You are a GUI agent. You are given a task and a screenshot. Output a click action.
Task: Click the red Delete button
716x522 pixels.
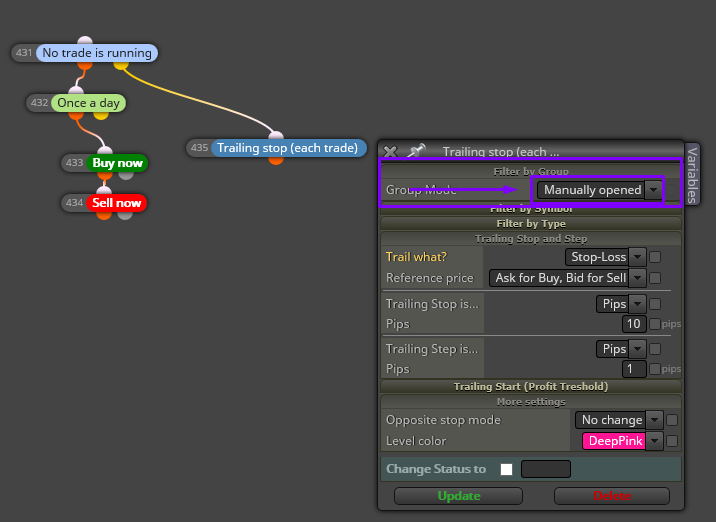pos(612,496)
